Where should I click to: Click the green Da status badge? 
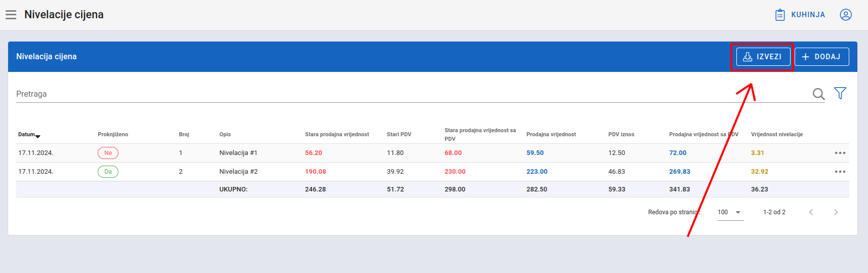(108, 172)
